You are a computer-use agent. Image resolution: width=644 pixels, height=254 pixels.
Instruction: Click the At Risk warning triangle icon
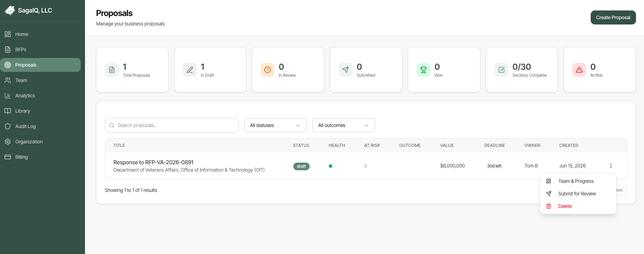click(x=579, y=70)
